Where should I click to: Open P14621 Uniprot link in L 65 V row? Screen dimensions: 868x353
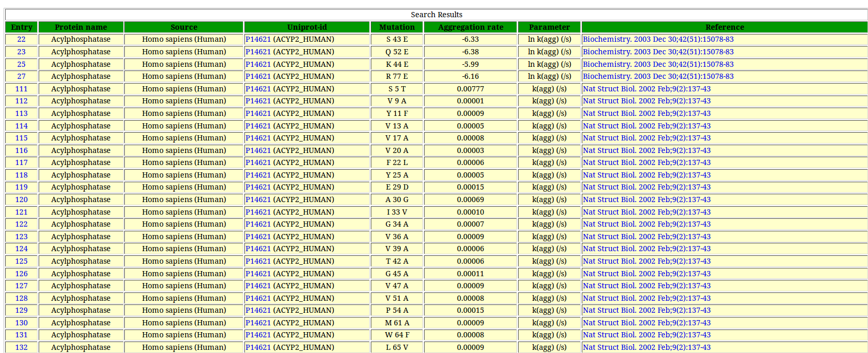[258, 347]
